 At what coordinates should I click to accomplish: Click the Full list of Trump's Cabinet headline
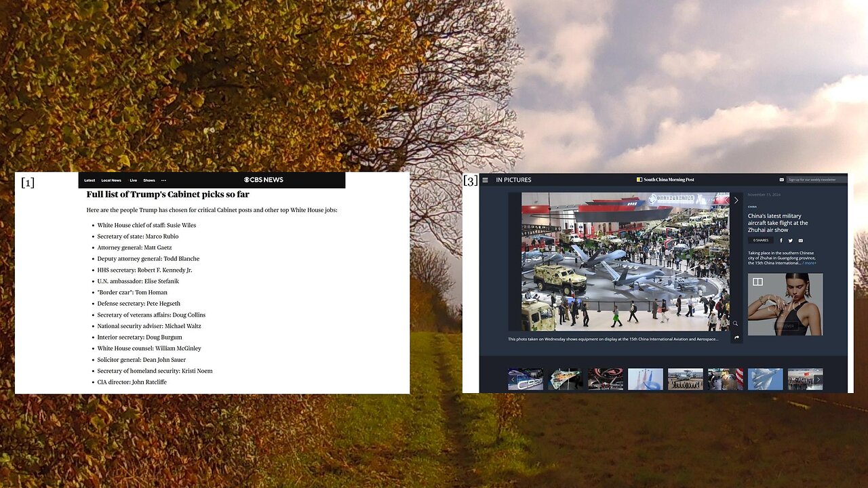coord(168,195)
